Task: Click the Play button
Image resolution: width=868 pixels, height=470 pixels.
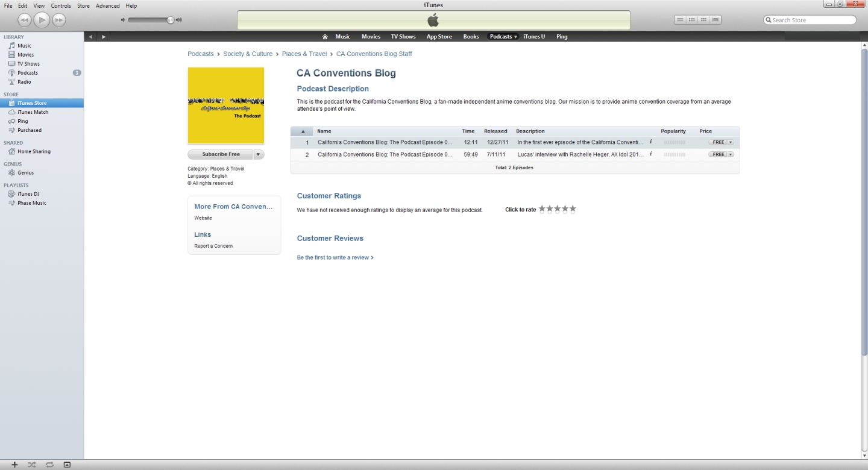Action: pos(42,20)
